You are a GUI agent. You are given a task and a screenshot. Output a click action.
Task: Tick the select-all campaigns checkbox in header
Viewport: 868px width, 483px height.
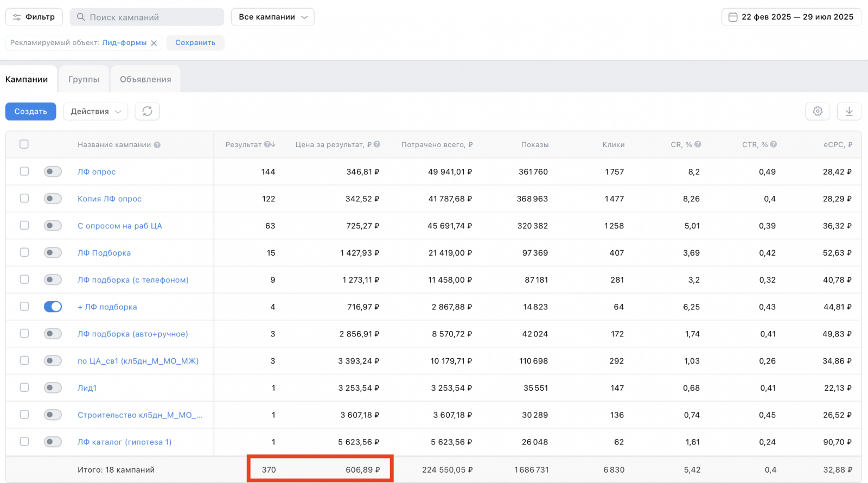[x=24, y=144]
